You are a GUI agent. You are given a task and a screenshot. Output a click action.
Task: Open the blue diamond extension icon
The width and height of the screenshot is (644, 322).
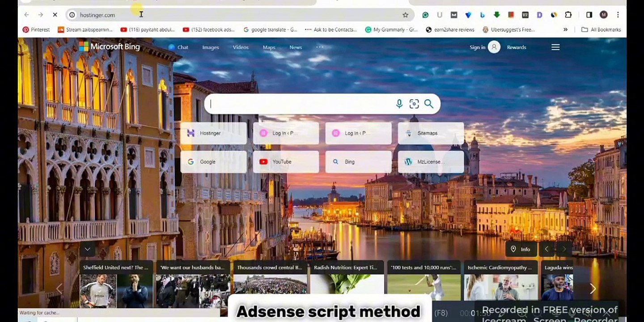468,15
